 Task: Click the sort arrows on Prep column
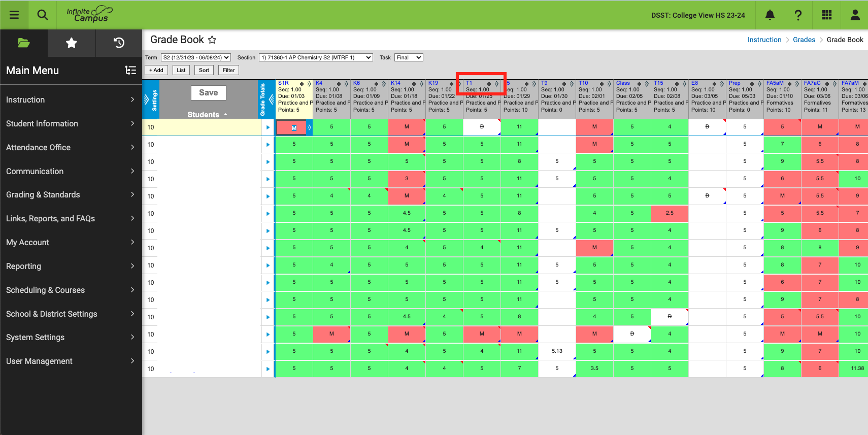click(752, 84)
